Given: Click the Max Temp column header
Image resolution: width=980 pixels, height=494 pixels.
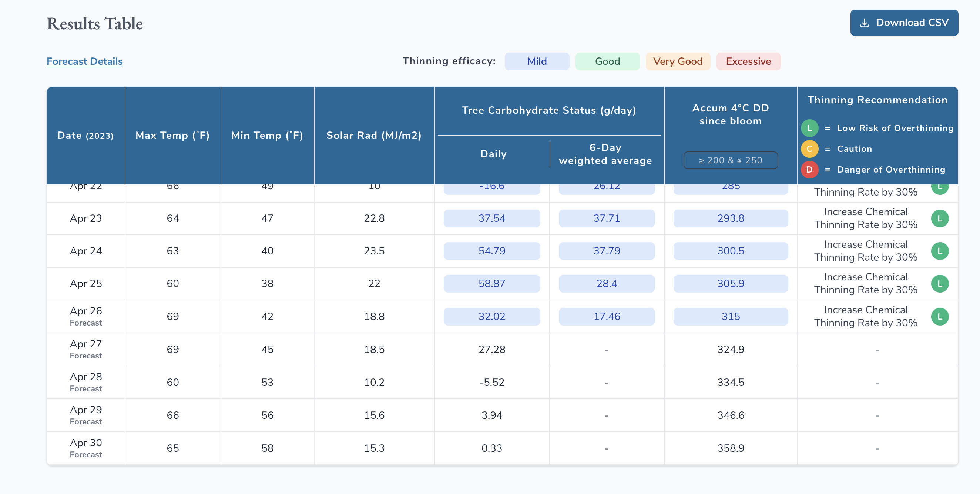Looking at the screenshot, I should tap(172, 136).
